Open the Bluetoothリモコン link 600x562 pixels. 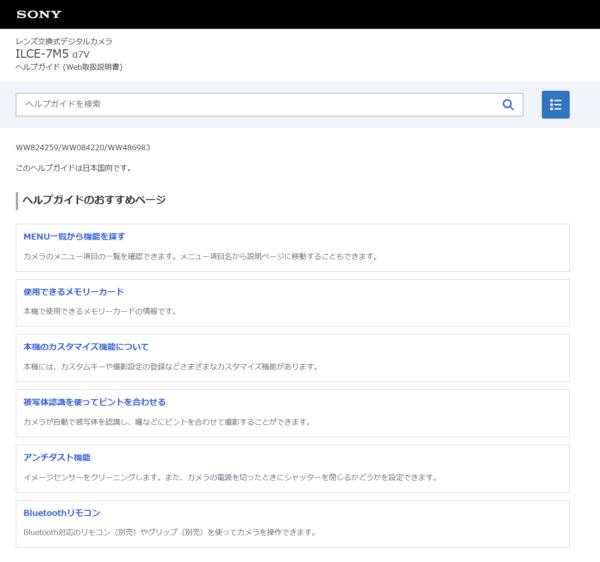(x=62, y=513)
